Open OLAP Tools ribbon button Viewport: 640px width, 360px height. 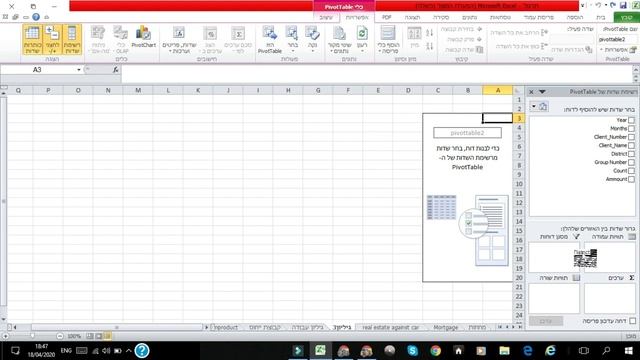(x=121, y=39)
